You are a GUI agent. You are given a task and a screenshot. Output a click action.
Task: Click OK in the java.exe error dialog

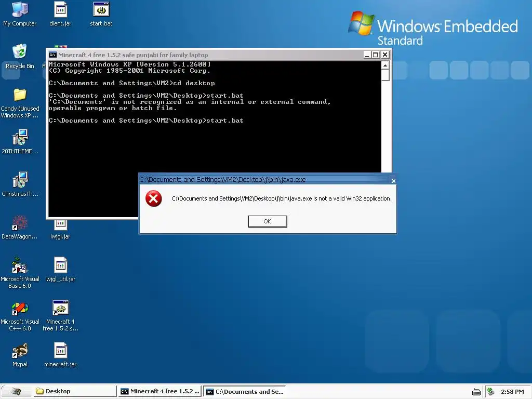268,221
